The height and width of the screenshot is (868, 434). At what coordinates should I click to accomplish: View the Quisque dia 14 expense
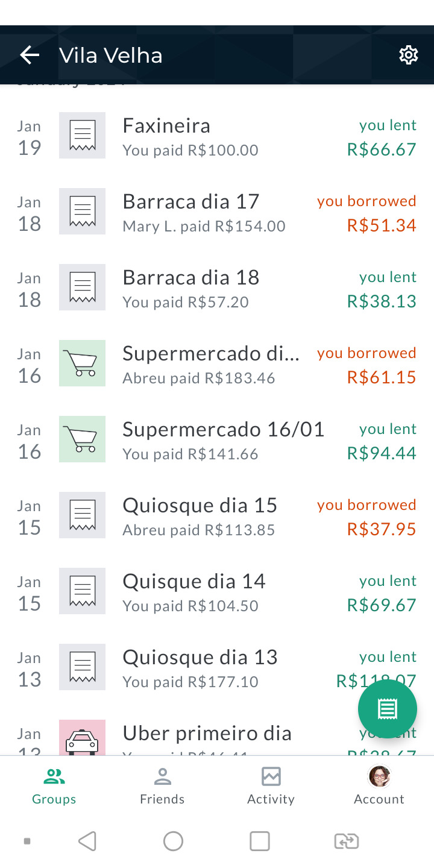[217, 592]
